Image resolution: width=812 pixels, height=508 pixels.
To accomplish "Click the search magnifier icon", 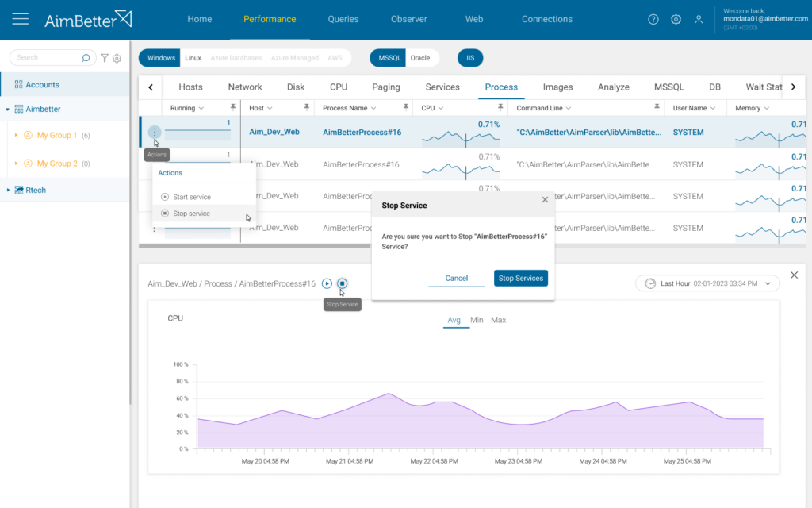I will point(86,57).
